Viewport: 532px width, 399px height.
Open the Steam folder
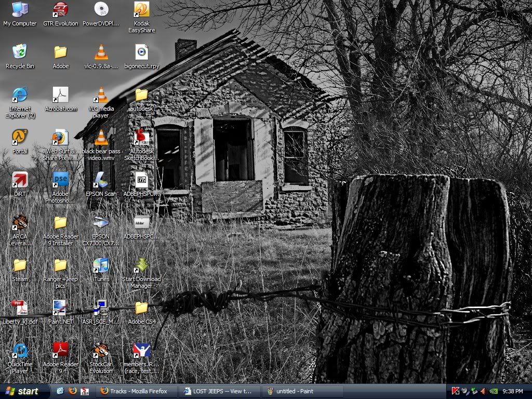coord(20,265)
